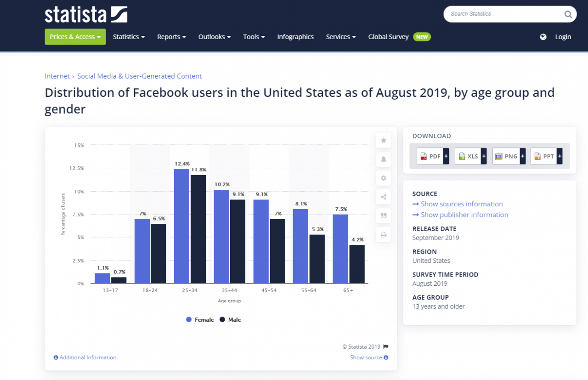Image resolution: width=588 pixels, height=380 pixels.
Task: Open the Additional Information link
Action: 85,357
